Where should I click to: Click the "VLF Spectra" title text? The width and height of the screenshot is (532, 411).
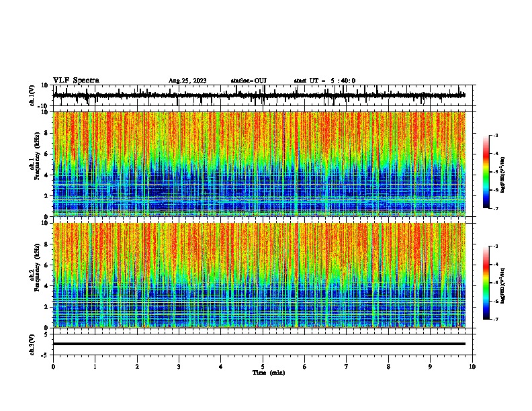[76, 81]
